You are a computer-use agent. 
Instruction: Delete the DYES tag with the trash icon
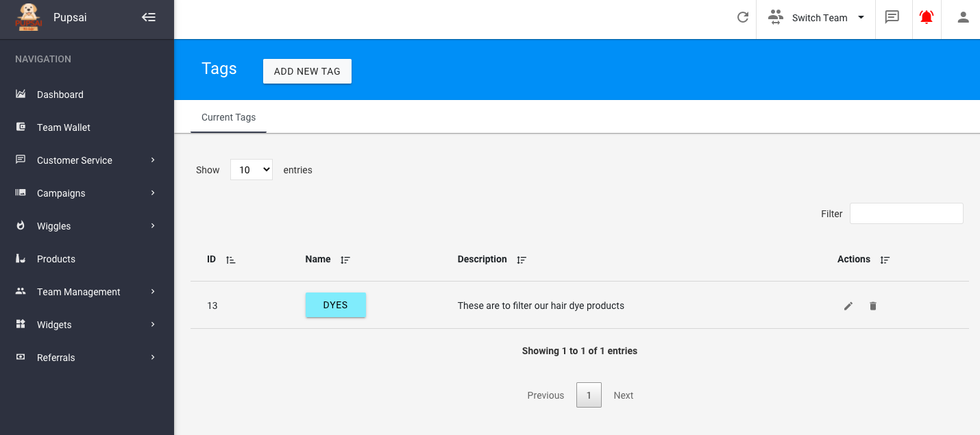pos(872,306)
